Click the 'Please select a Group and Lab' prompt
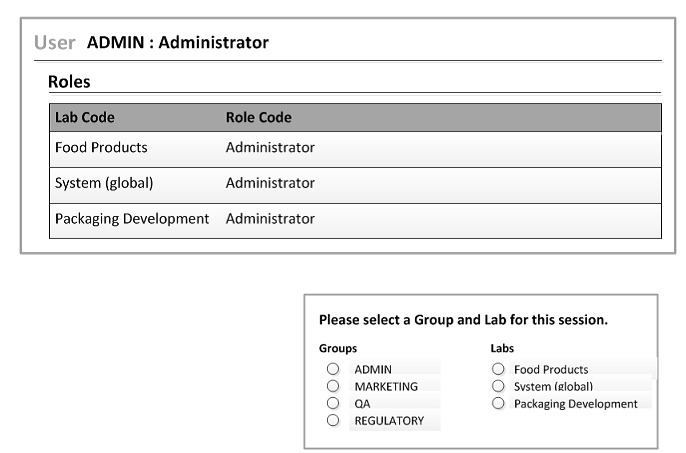 coord(463,321)
